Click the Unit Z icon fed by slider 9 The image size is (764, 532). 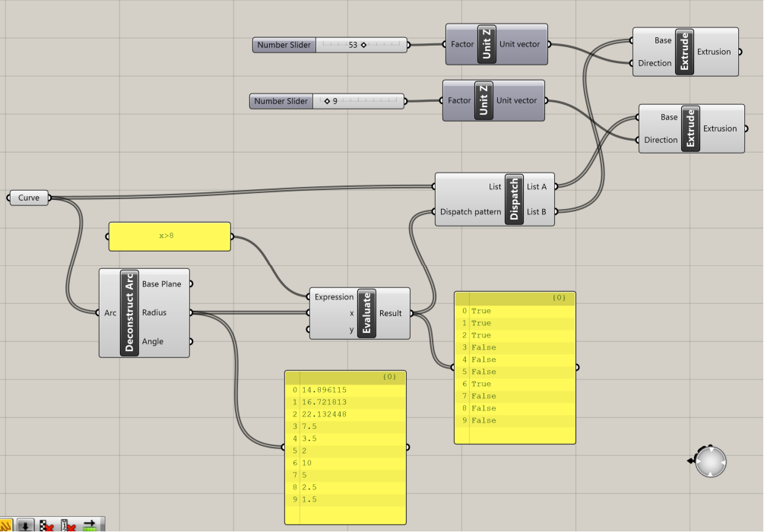click(483, 101)
